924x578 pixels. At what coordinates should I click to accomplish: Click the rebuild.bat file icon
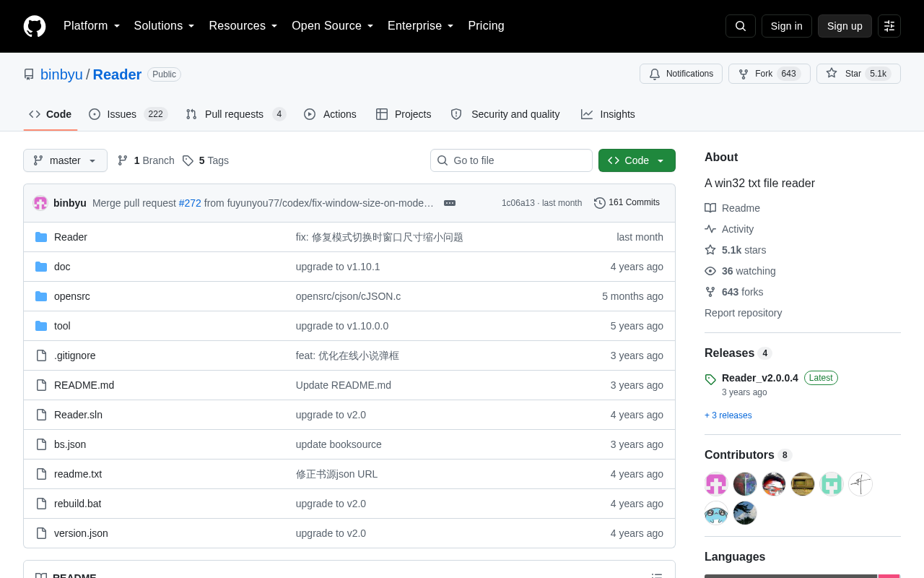point(41,504)
